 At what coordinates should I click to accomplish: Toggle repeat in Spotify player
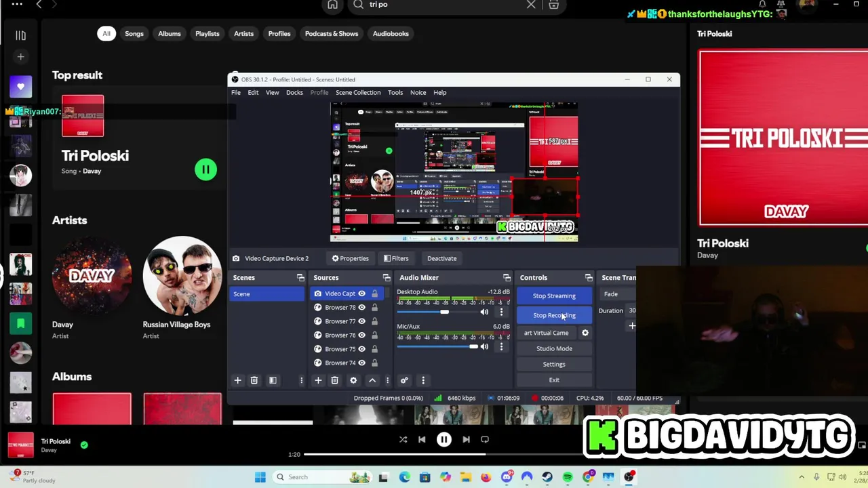click(x=485, y=440)
